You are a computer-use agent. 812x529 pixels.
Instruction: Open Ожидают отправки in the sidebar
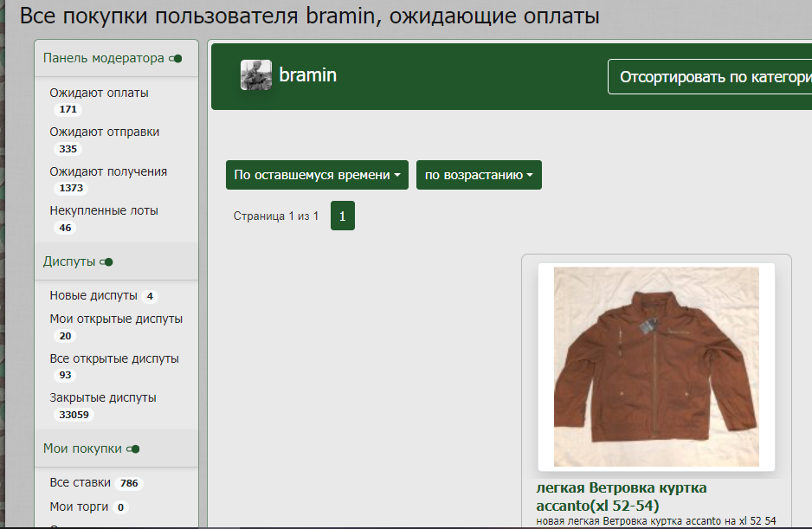[104, 132]
